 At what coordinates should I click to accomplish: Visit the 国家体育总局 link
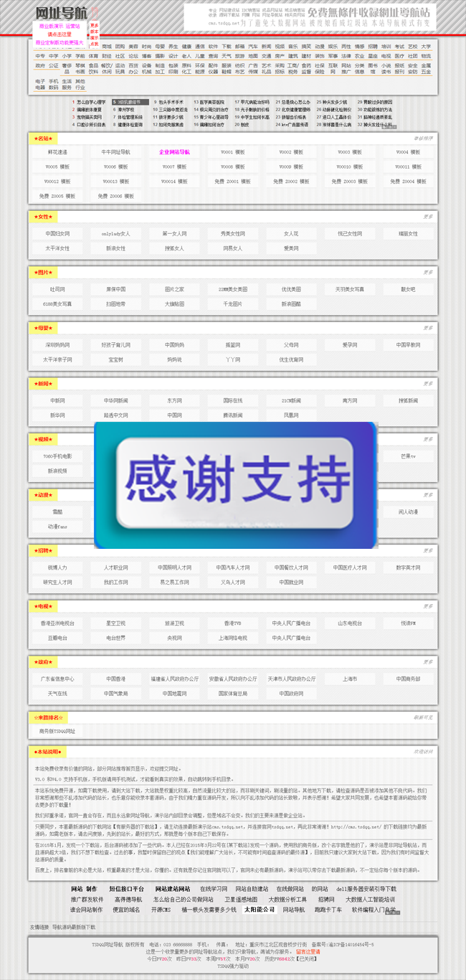click(233, 694)
